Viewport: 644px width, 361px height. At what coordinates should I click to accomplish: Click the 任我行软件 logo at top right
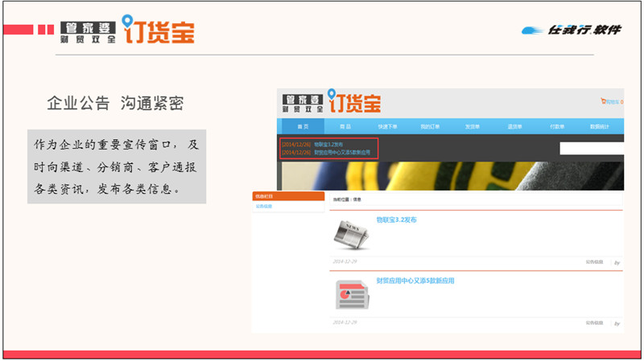click(x=572, y=30)
